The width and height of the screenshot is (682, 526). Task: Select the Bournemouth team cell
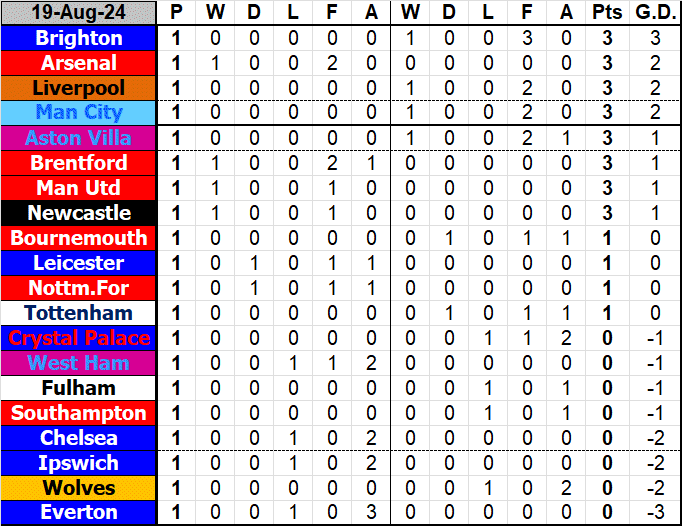[x=79, y=238]
